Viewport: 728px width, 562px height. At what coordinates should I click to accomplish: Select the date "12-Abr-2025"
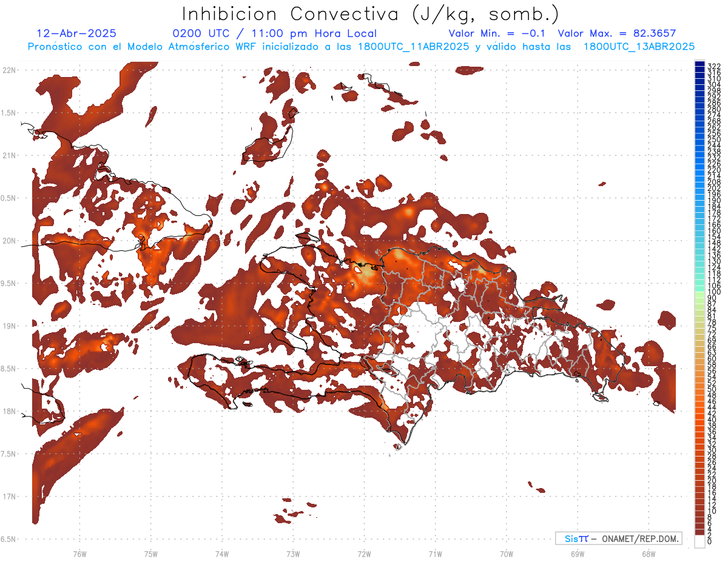coord(76,34)
